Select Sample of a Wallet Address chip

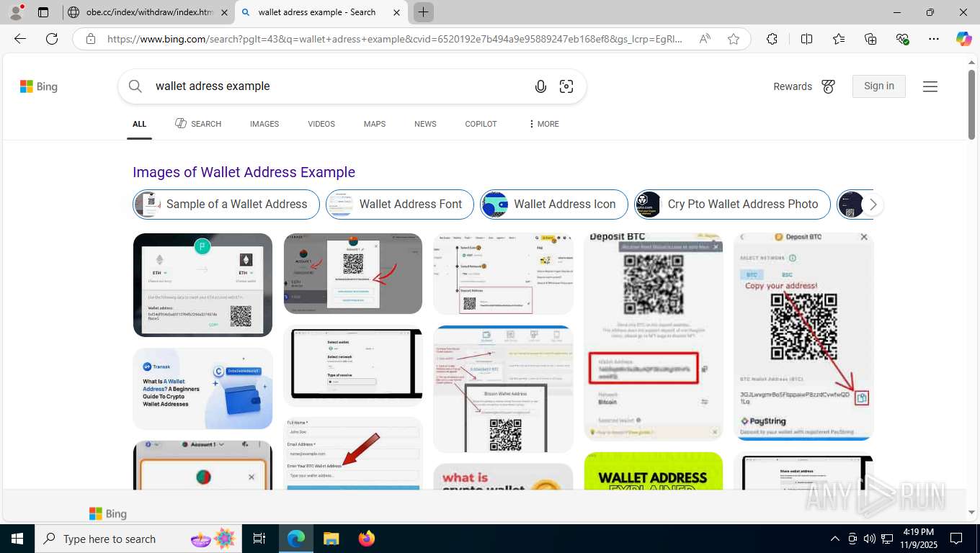pyautogui.click(x=226, y=204)
